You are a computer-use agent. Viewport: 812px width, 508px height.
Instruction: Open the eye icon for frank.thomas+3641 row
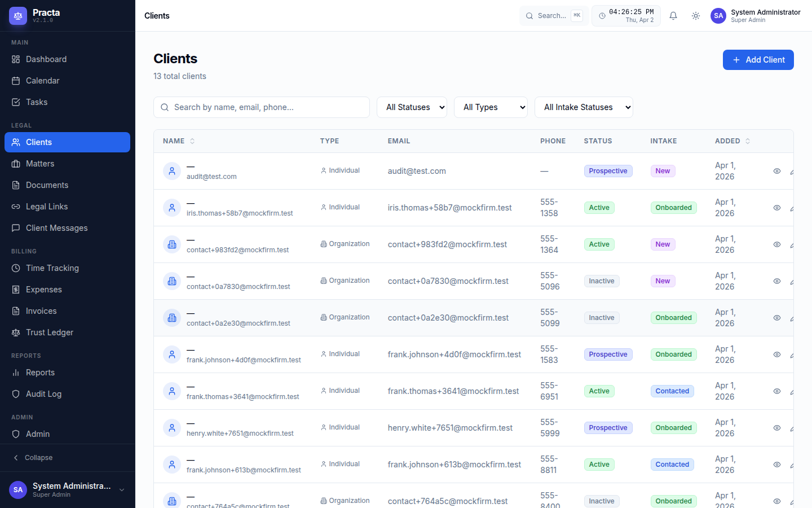[776, 391]
